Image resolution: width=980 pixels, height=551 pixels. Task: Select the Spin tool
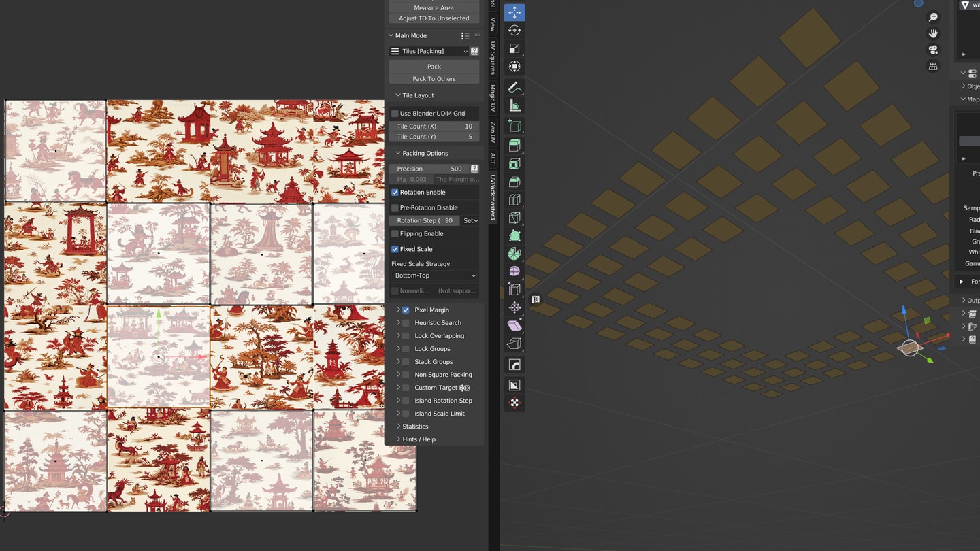tap(514, 254)
